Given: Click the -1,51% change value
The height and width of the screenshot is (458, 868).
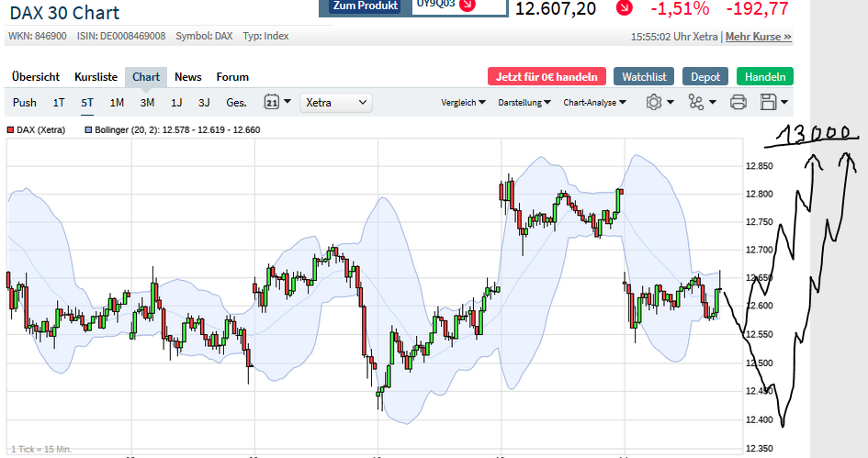Looking at the screenshot, I should click(680, 9).
